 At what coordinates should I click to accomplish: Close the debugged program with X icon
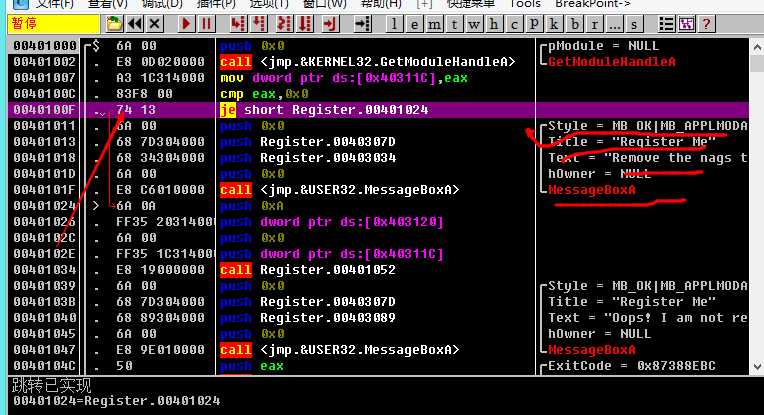(155, 23)
